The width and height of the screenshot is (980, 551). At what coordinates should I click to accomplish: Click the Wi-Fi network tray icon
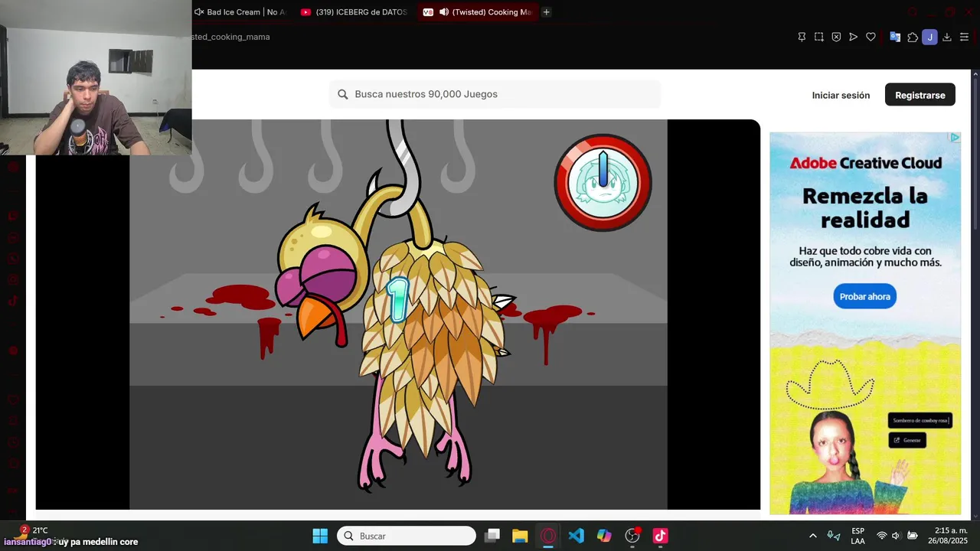(881, 536)
